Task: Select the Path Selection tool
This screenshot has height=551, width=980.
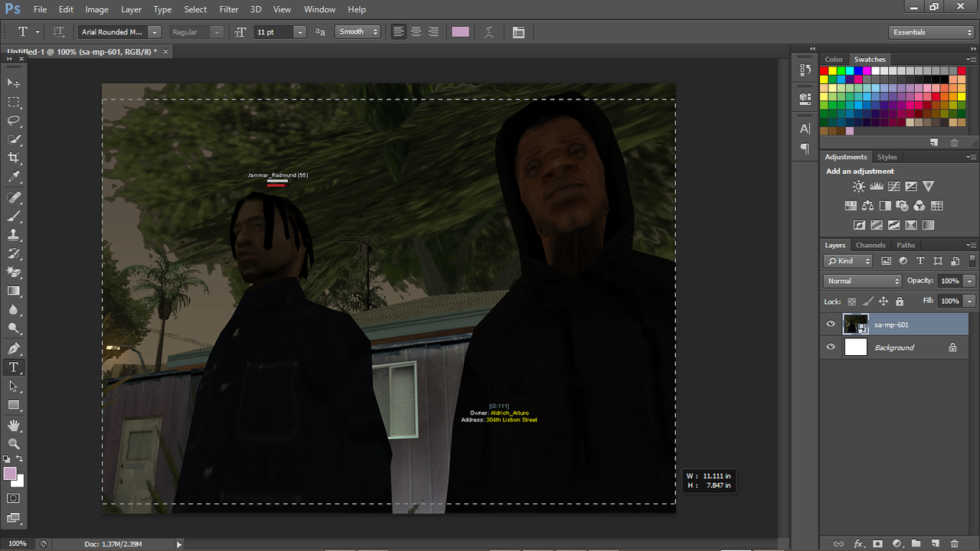Action: 14,386
